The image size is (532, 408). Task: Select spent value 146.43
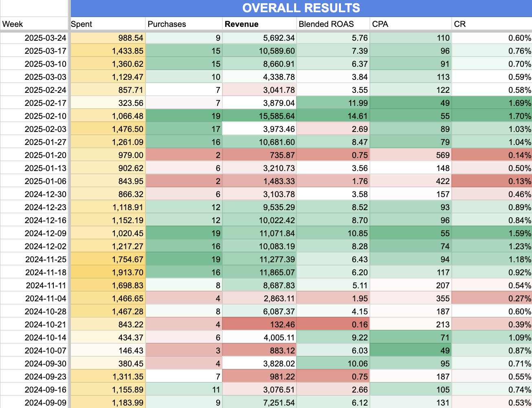click(x=108, y=351)
